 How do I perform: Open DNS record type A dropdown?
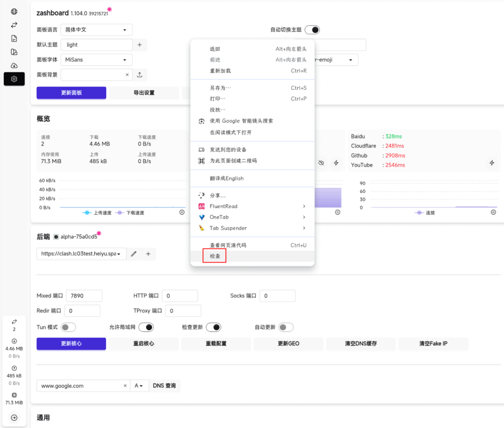coord(139,386)
